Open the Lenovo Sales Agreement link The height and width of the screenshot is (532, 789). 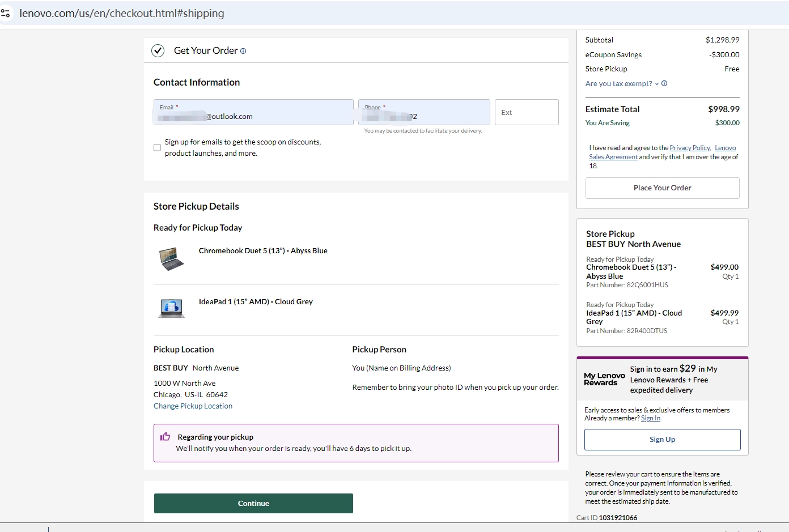pos(663,152)
